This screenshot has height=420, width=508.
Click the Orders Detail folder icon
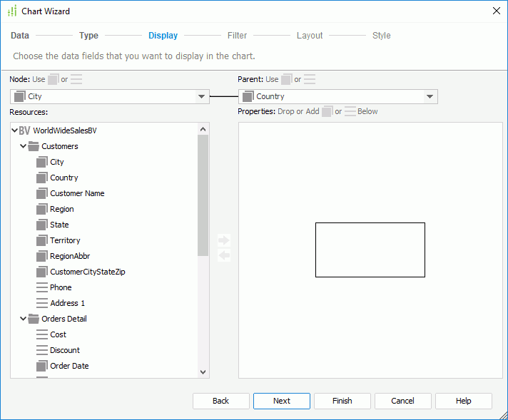(x=34, y=319)
